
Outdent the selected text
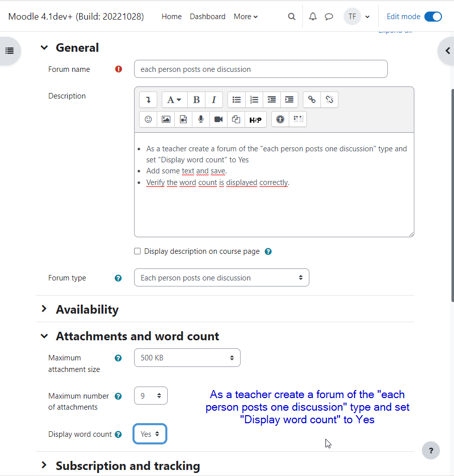[271, 100]
